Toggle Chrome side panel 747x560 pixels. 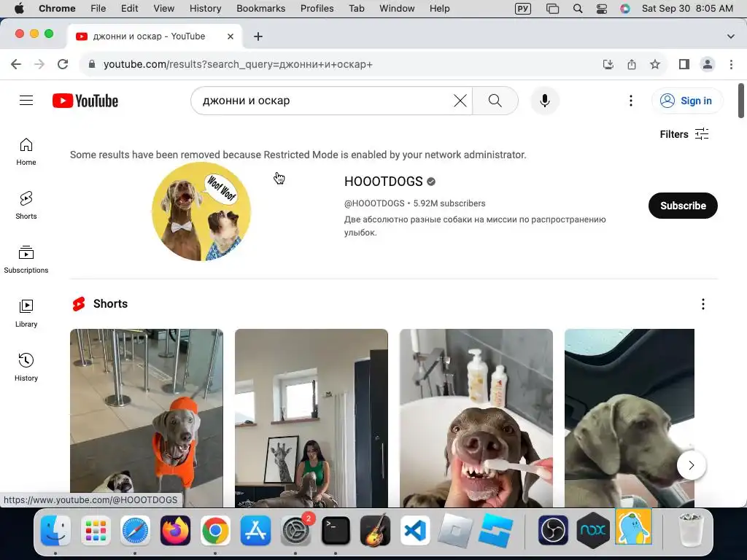pyautogui.click(x=684, y=64)
